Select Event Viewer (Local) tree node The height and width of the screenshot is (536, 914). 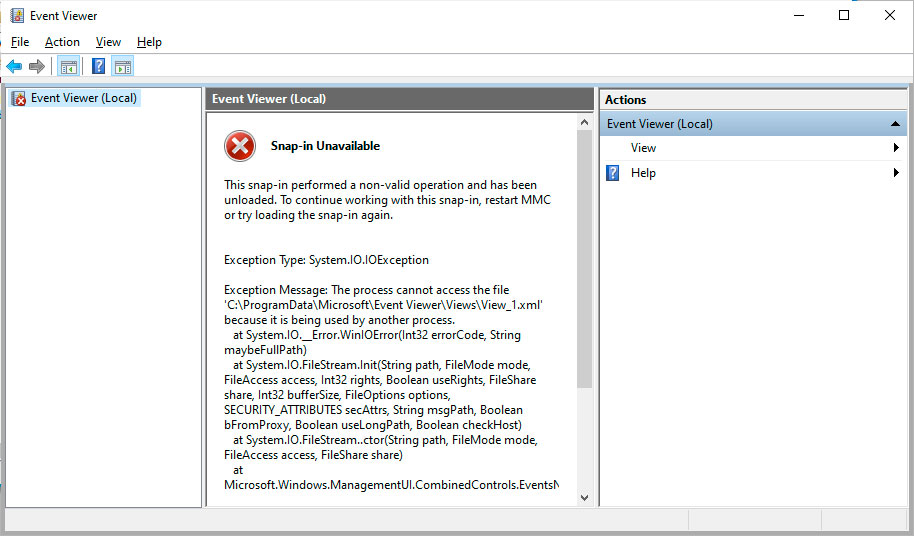[83, 98]
